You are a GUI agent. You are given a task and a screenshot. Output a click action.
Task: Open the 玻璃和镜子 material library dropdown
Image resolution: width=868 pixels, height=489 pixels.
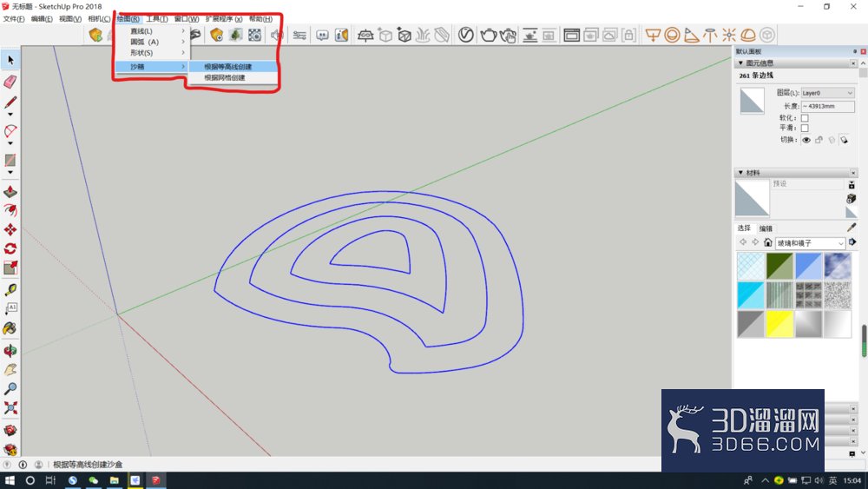point(810,242)
